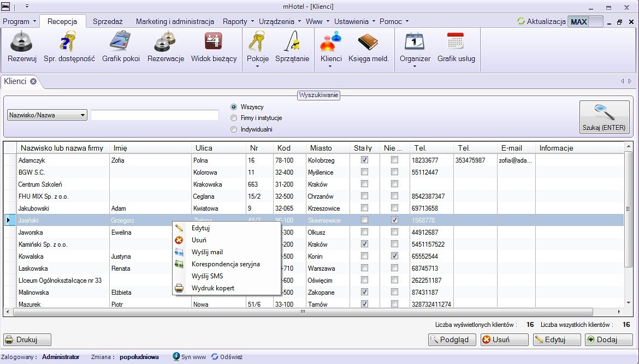
Task: Expand the Www menu
Action: 318,22
